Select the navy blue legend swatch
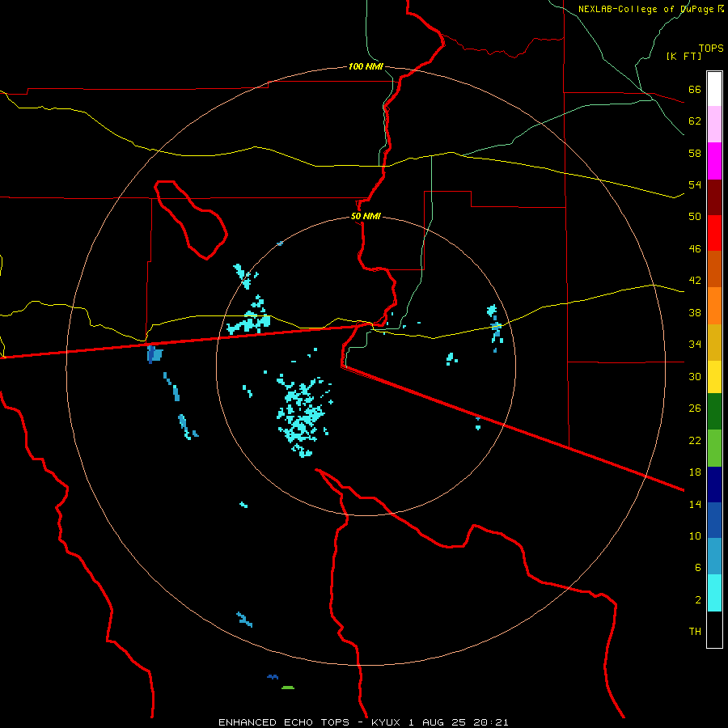Image resolution: width=728 pixels, height=728 pixels. pos(714,485)
